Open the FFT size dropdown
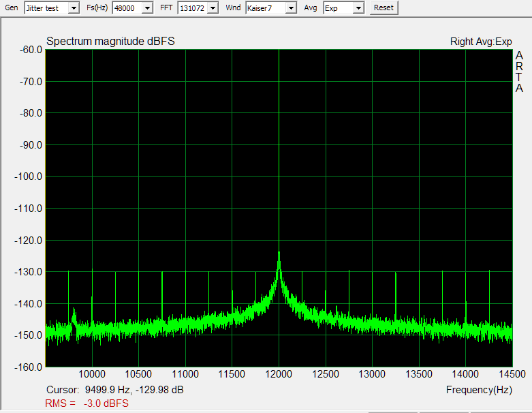The width and height of the screenshot is (532, 413). coord(213,7)
